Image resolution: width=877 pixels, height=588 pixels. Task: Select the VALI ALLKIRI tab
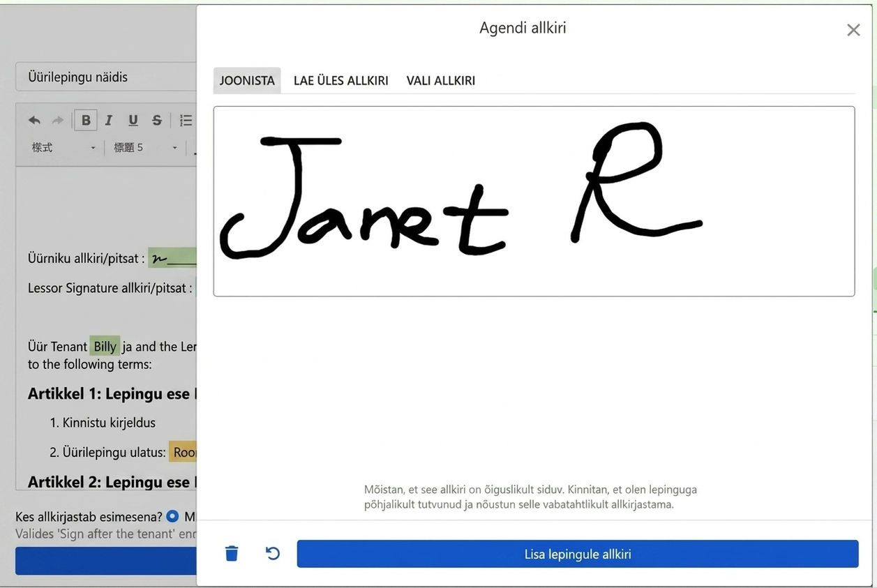pos(441,80)
